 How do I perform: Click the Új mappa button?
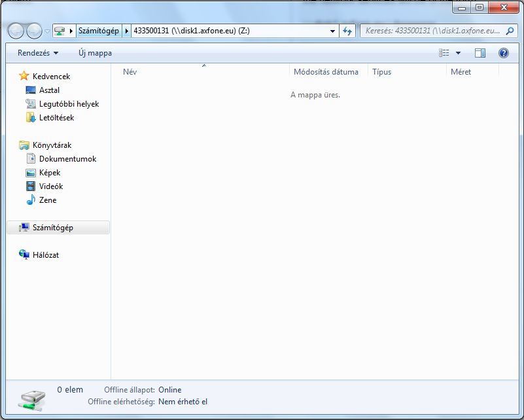95,53
